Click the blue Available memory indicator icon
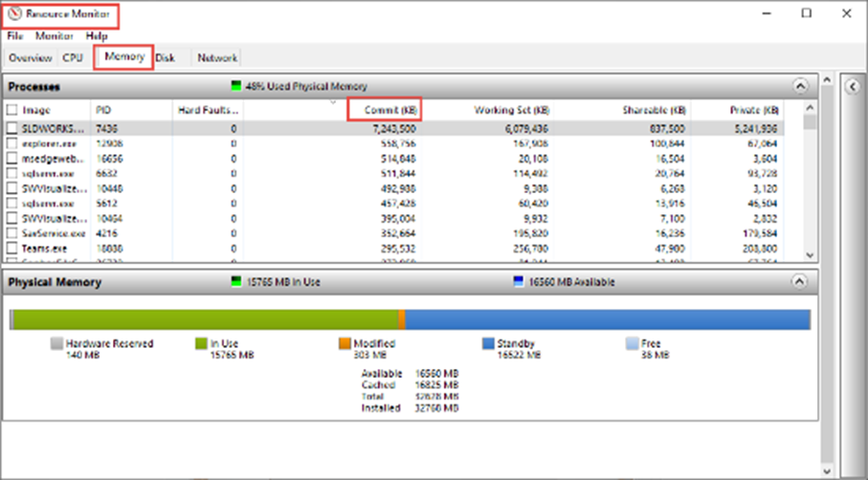This screenshot has height=480, width=868. (518, 283)
